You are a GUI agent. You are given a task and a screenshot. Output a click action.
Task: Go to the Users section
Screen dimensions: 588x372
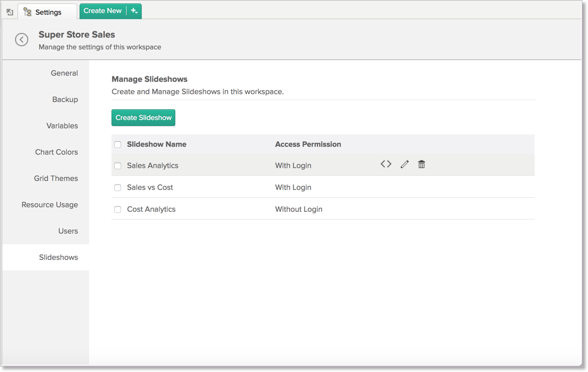point(68,231)
